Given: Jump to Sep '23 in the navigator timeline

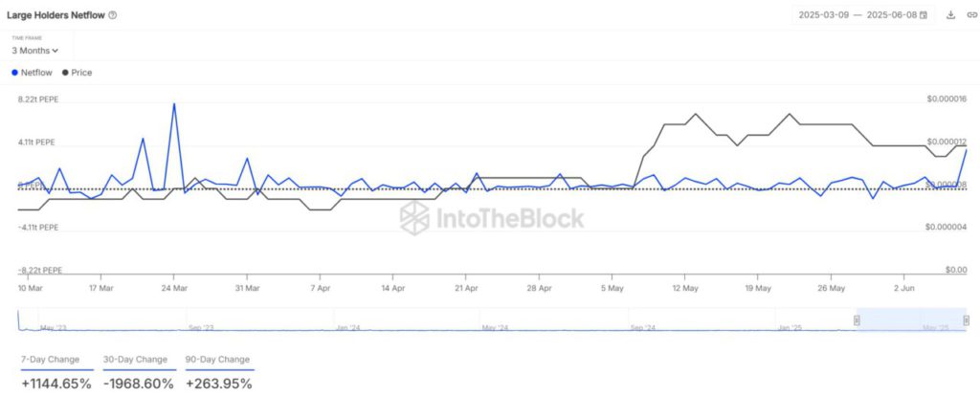Looking at the screenshot, I should tap(200, 327).
